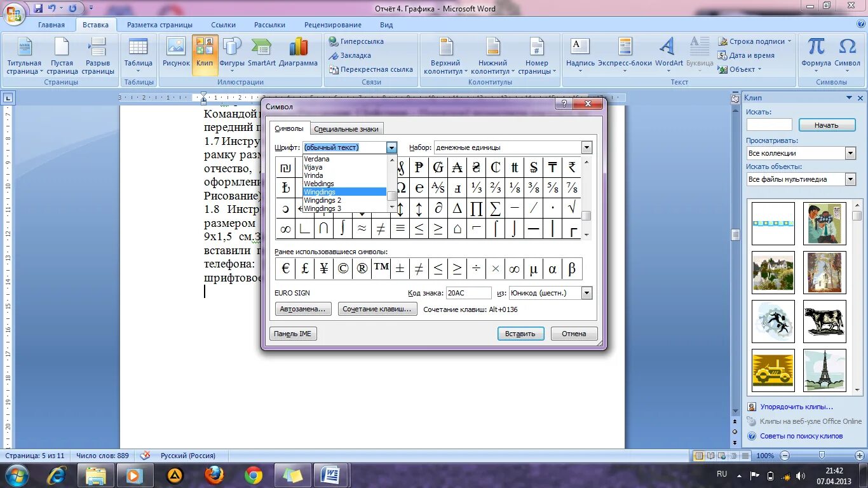Open the Фигуры shapes gallery
Viewport: 868px width, 488px height.
232,56
